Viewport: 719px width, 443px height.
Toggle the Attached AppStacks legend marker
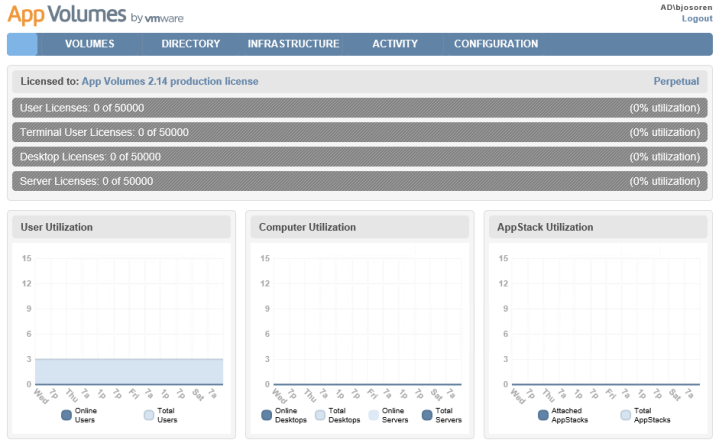[543, 415]
